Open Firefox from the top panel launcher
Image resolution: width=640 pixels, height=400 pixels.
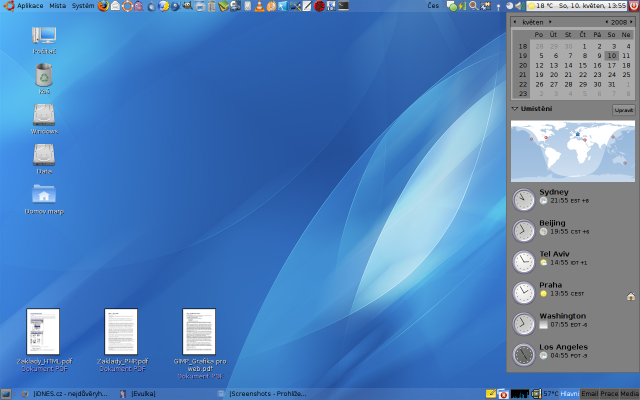[x=103, y=6]
